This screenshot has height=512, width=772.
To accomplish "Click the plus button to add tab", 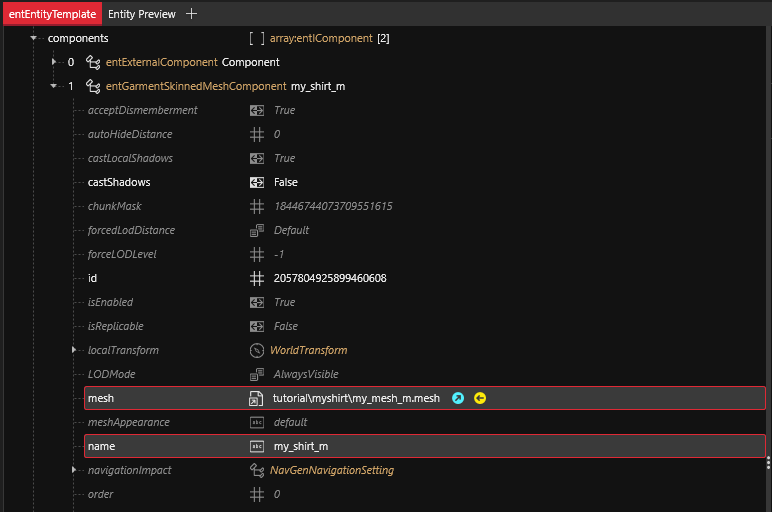I will [x=192, y=14].
